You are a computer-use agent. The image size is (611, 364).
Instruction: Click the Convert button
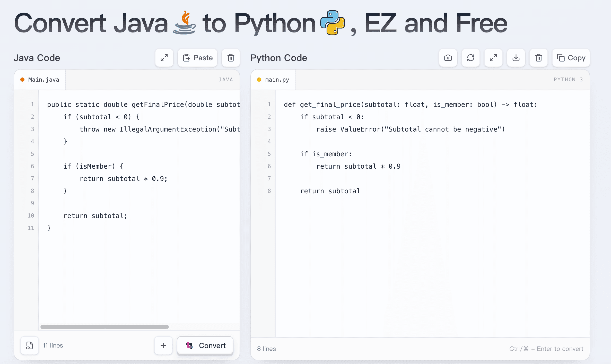205,345
